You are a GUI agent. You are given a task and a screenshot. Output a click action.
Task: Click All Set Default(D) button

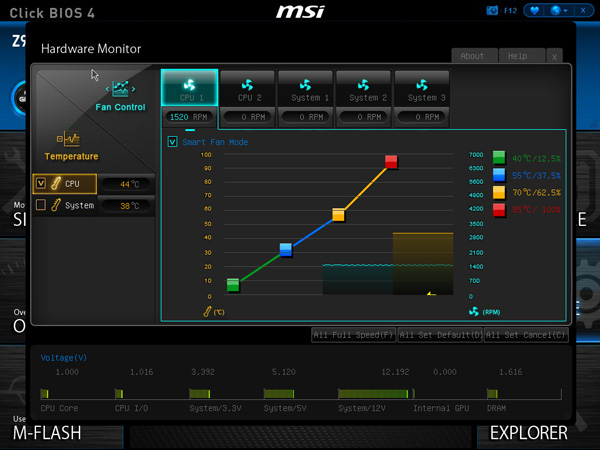point(440,335)
